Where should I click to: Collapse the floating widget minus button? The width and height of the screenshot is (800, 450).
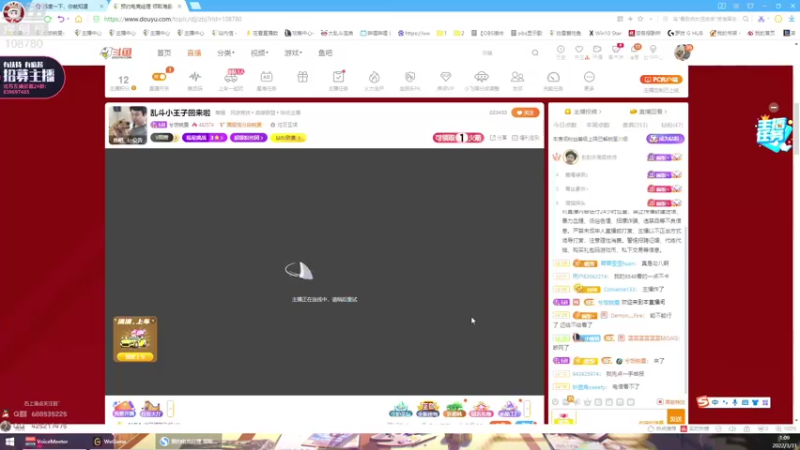[773, 108]
